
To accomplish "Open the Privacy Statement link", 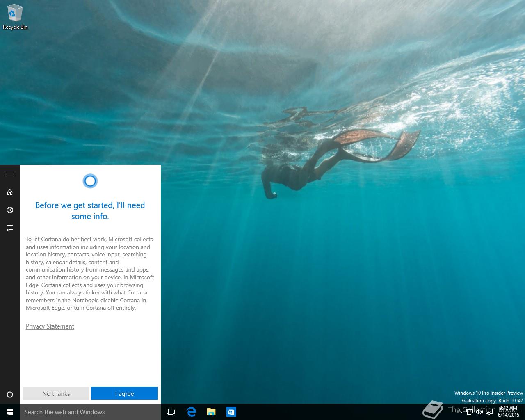I will tap(50, 326).
